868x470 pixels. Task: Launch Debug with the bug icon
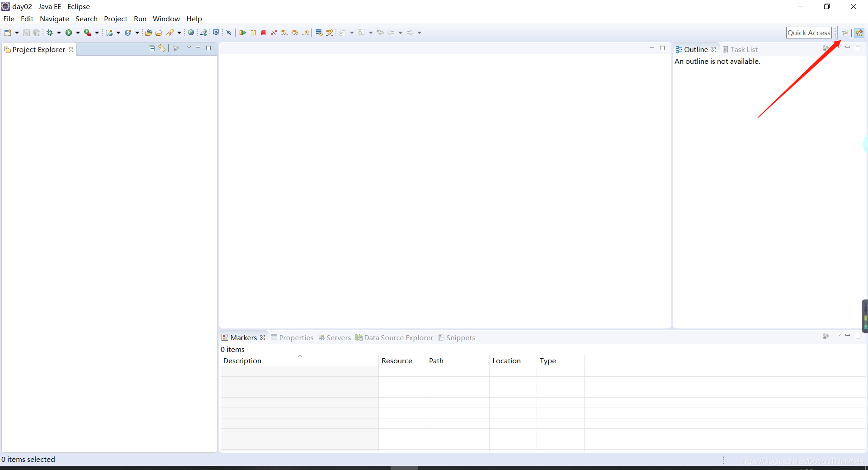point(50,33)
